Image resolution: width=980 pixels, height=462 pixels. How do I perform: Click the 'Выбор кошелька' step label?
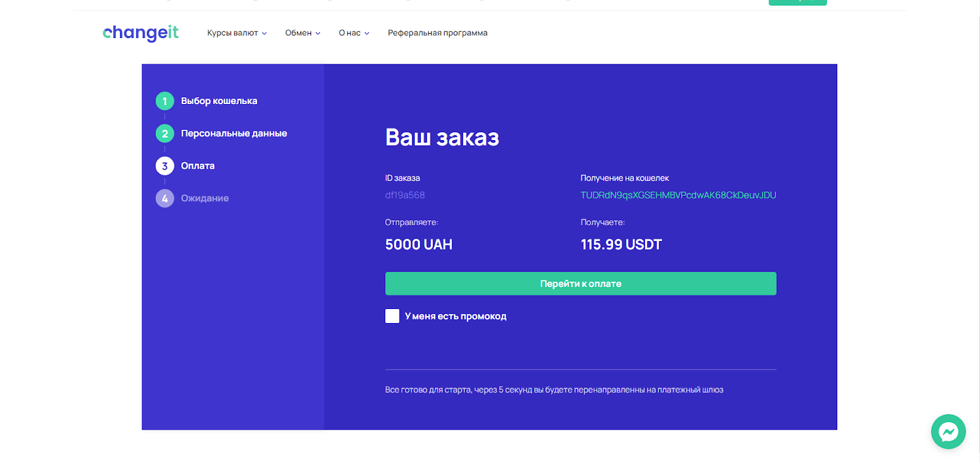[219, 101]
